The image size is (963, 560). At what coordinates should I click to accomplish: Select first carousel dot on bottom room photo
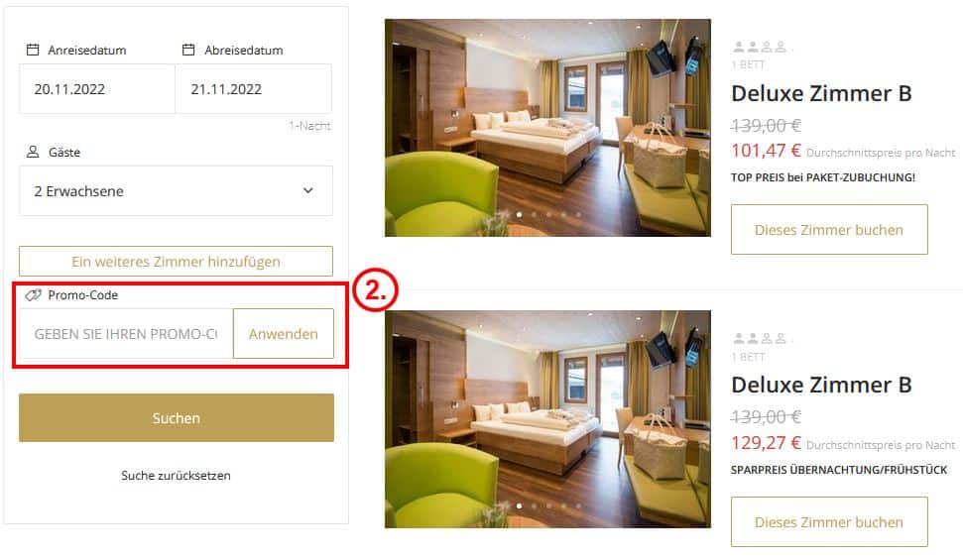point(520,505)
